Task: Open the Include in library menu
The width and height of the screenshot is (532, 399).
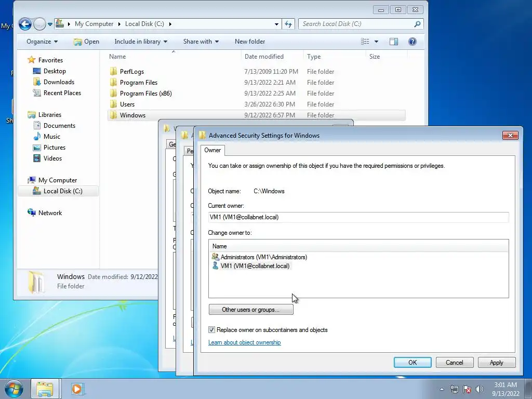Action: coord(141,42)
